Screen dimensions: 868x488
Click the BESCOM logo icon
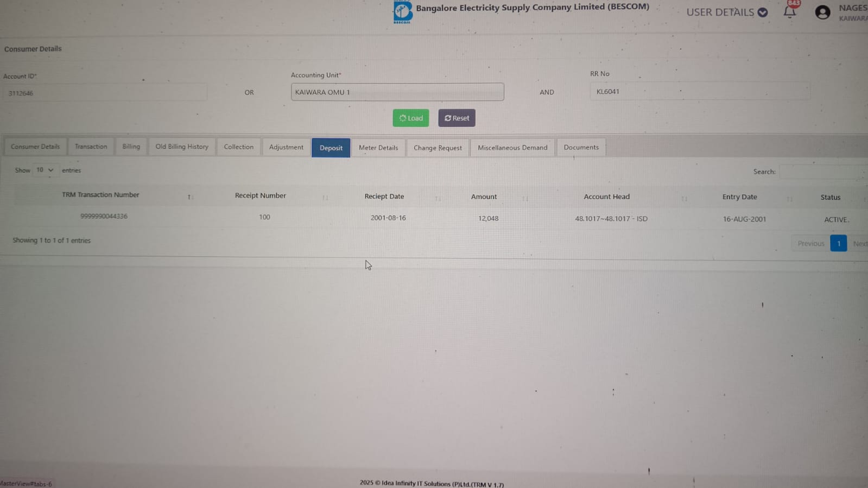tap(403, 11)
